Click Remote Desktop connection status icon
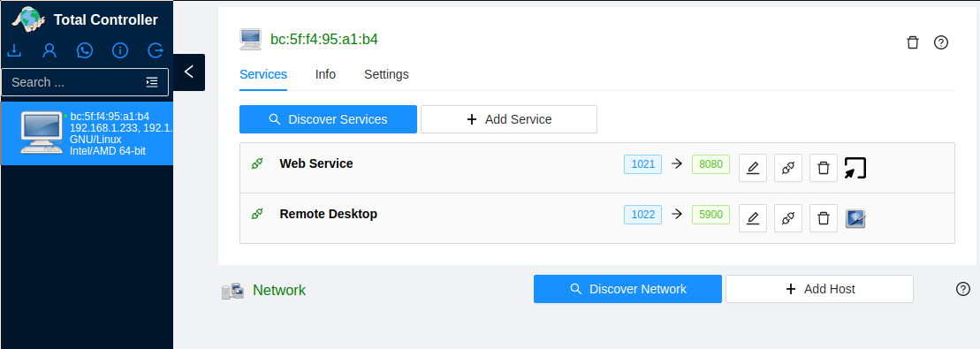The image size is (980, 349). pyautogui.click(x=257, y=215)
